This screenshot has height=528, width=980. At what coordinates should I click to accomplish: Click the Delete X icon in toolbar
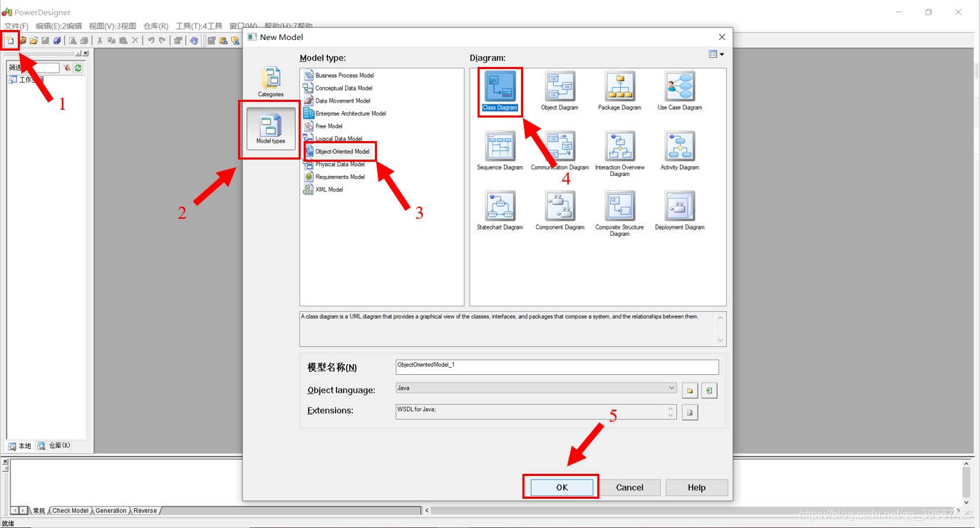point(135,41)
